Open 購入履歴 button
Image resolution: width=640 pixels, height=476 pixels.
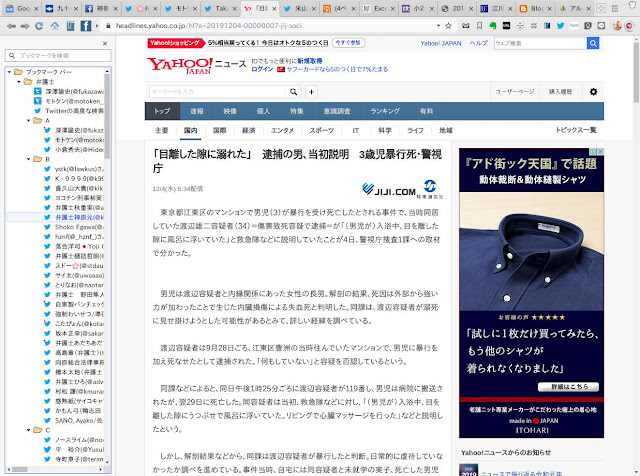(x=560, y=92)
